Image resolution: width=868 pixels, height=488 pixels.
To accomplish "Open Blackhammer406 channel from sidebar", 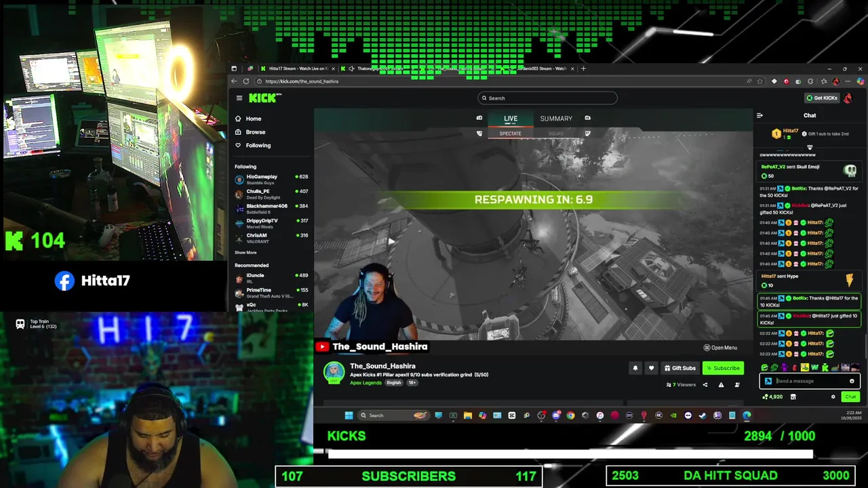I will point(271,209).
